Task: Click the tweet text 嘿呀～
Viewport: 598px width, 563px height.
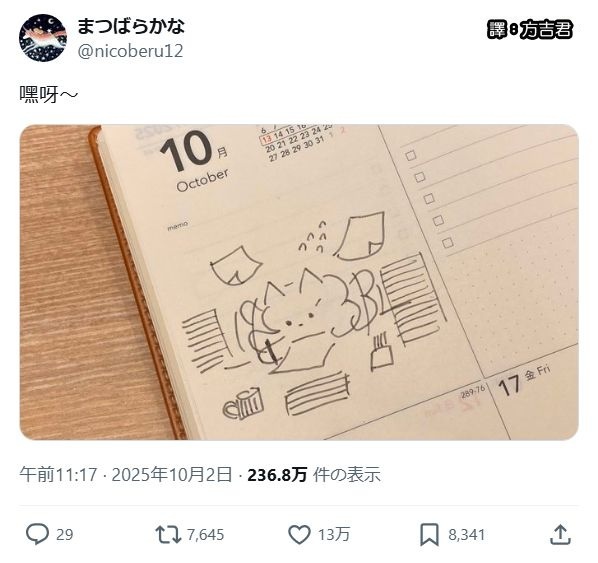Action: point(49,94)
